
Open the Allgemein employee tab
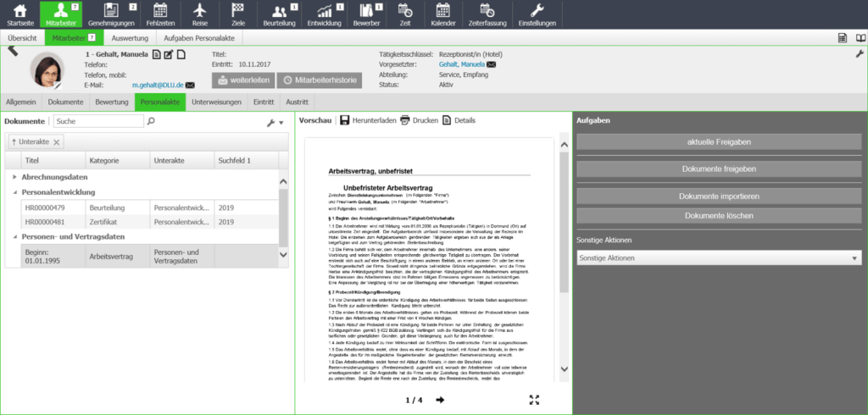point(21,102)
